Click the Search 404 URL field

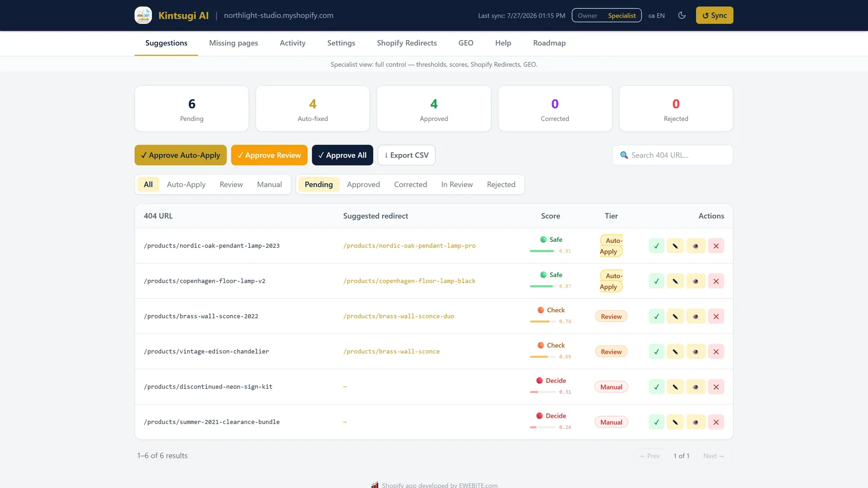pos(673,155)
